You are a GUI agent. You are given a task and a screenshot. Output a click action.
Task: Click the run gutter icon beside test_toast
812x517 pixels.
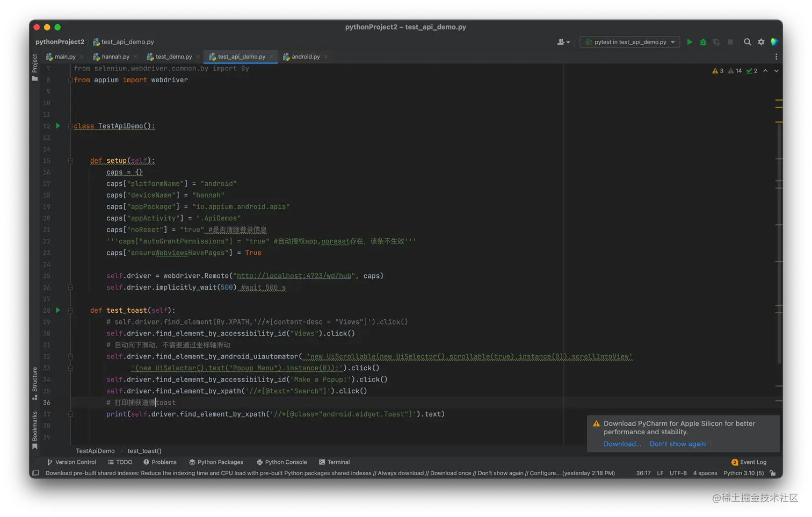(58, 310)
